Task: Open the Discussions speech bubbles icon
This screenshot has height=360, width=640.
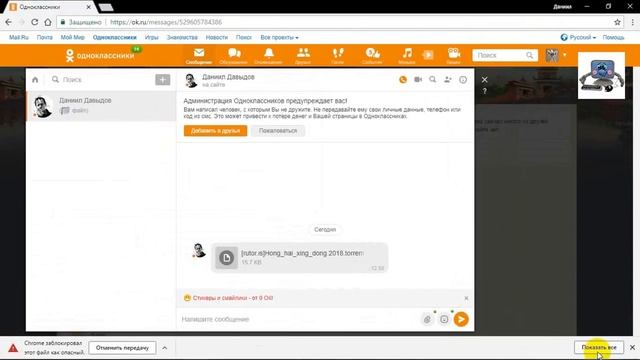Action: coord(234,56)
